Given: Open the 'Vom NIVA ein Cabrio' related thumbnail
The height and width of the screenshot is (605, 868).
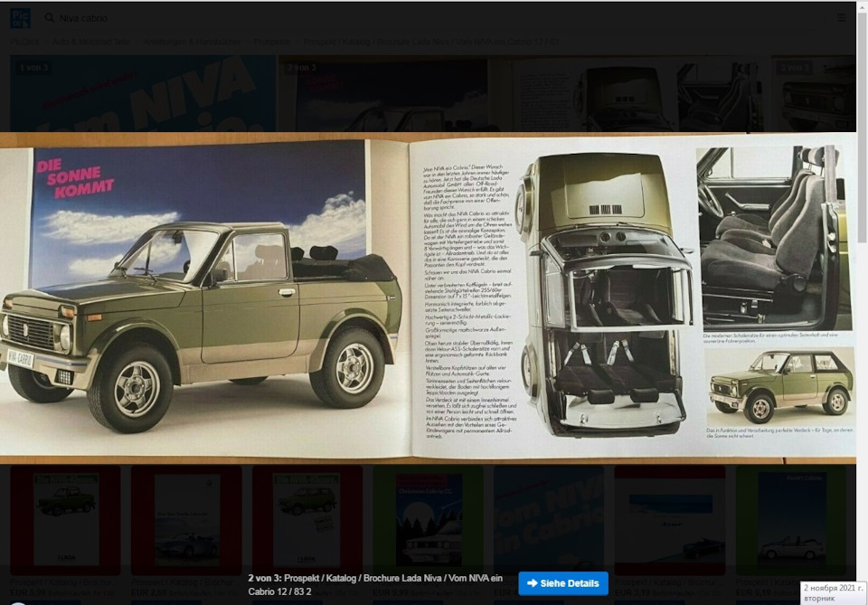Looking at the screenshot, I should click(x=549, y=520).
